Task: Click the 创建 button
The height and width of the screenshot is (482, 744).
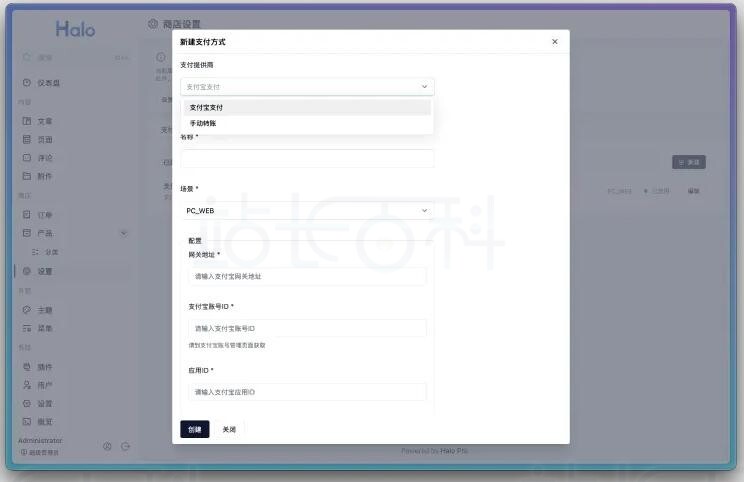Action: pos(195,429)
